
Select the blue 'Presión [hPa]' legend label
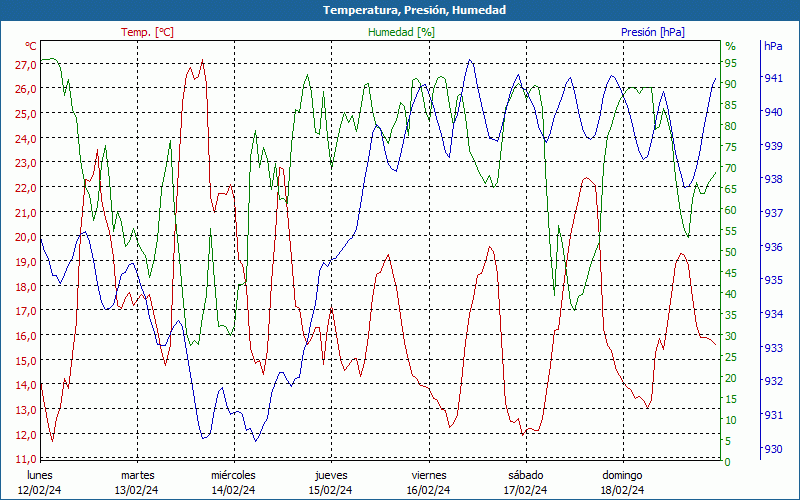[x=653, y=32]
